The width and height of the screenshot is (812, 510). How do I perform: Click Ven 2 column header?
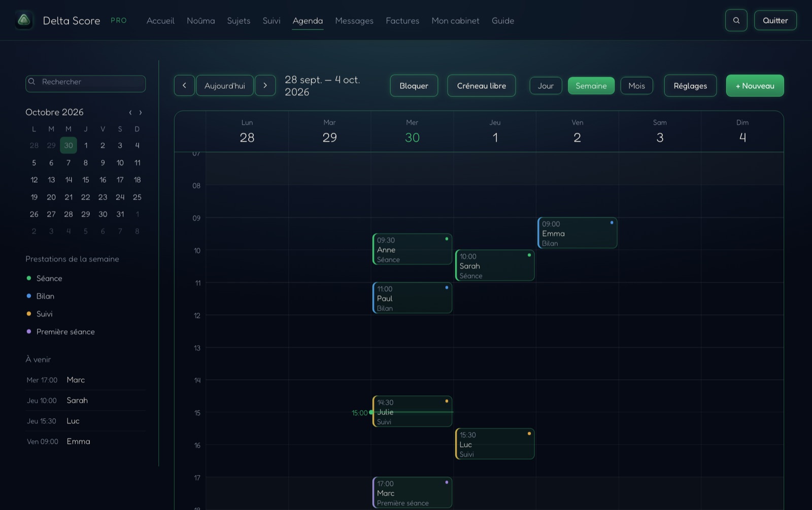pyautogui.click(x=577, y=131)
